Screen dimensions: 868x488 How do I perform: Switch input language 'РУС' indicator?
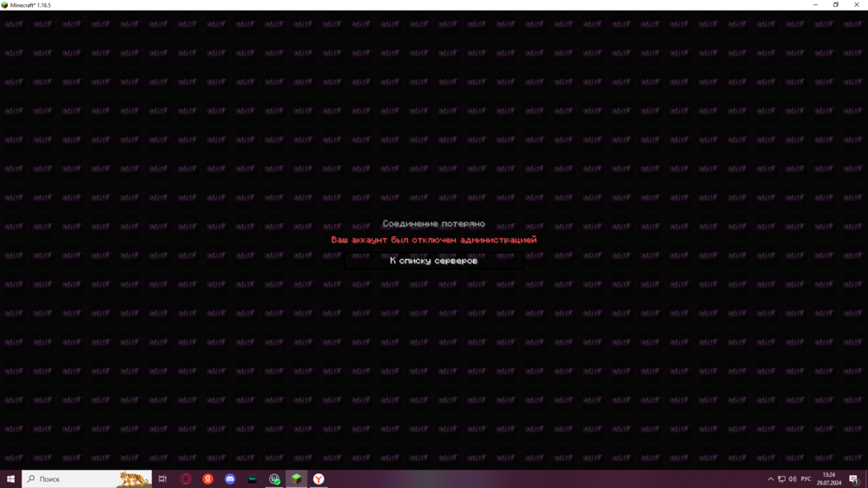point(806,479)
